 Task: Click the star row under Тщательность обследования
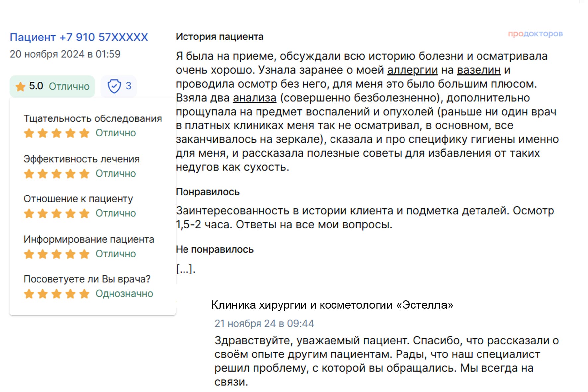click(x=57, y=133)
